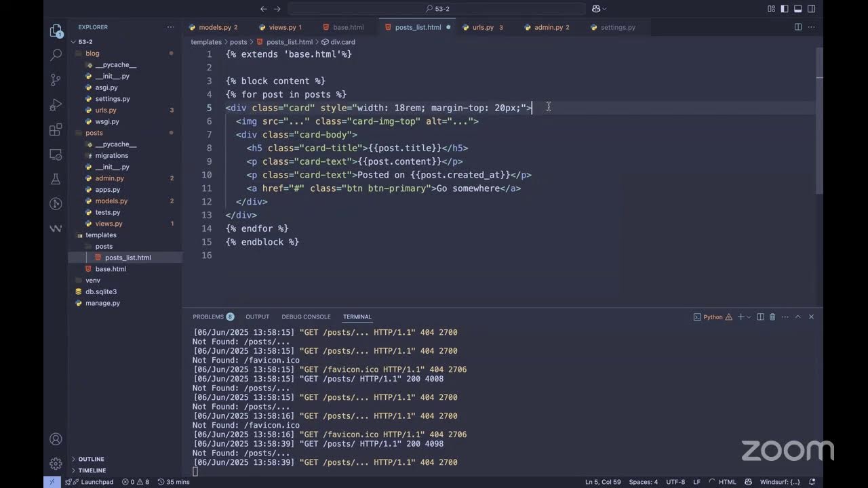This screenshot has height=488, width=868.
Task: Open manage.py in the explorer
Action: point(102,303)
